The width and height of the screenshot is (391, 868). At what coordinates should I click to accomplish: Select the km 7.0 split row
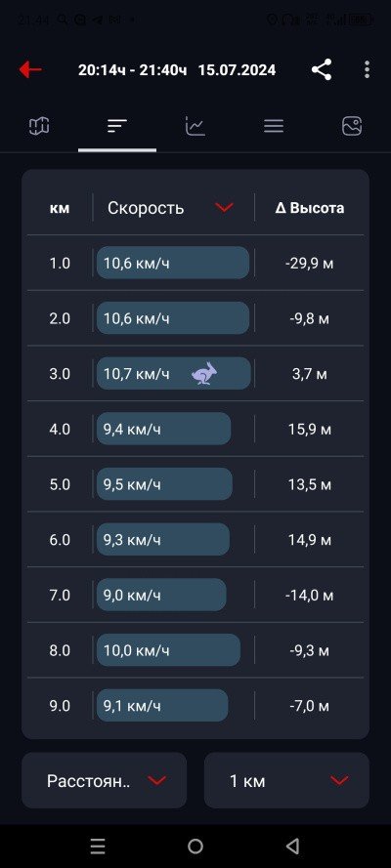coord(195,595)
